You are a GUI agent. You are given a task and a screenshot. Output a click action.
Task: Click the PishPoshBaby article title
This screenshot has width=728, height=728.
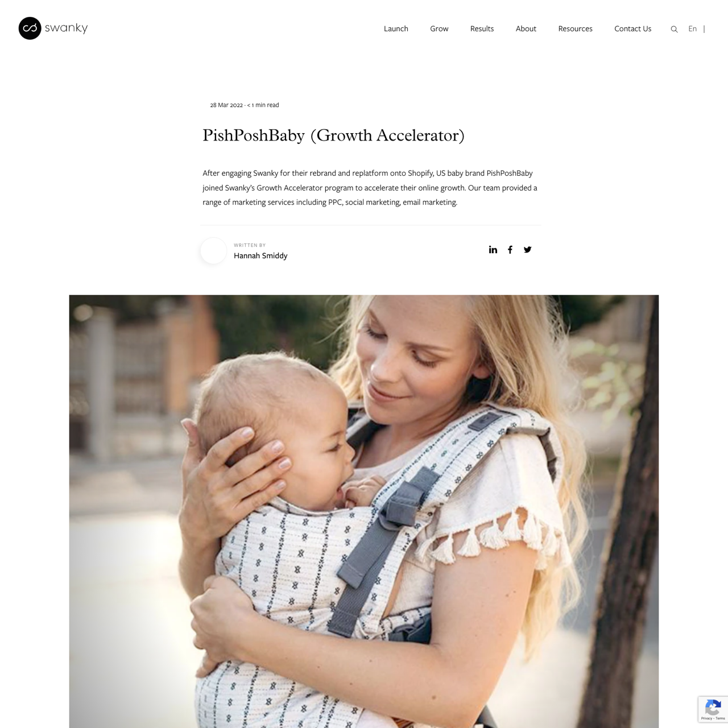pos(333,135)
